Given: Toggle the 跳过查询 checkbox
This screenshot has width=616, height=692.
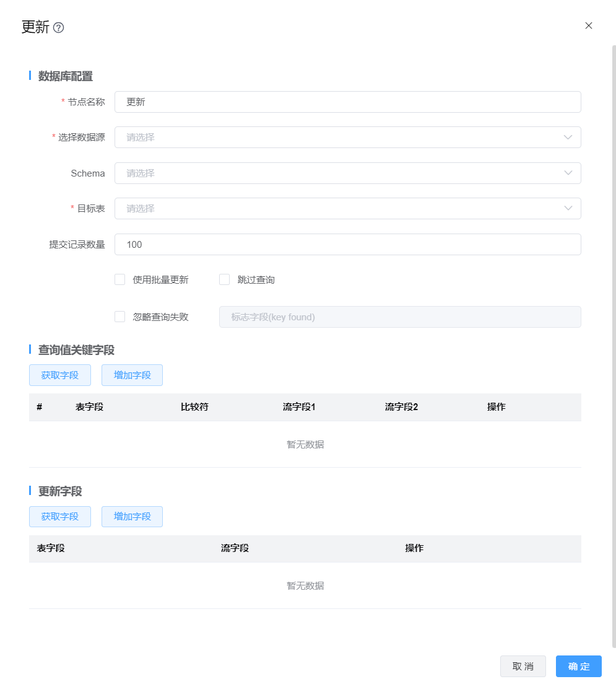Looking at the screenshot, I should point(225,280).
